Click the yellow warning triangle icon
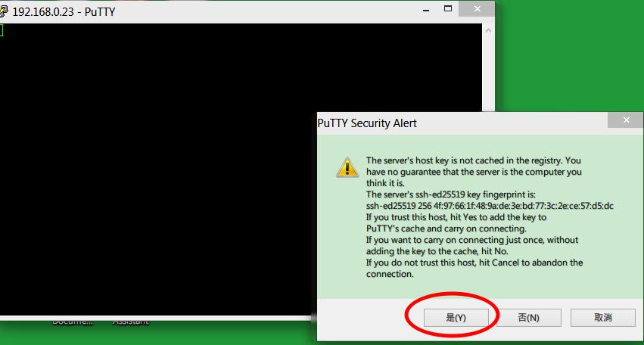This screenshot has height=345, width=644. pyautogui.click(x=347, y=167)
